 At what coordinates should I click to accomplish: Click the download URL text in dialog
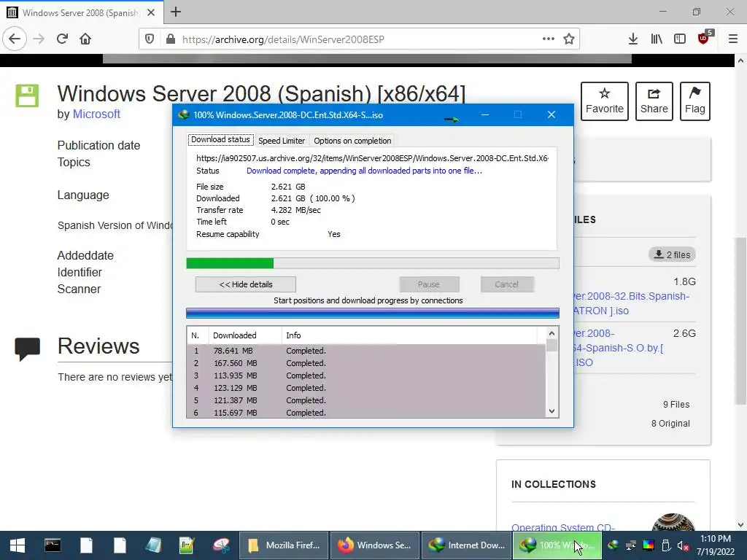(x=372, y=158)
